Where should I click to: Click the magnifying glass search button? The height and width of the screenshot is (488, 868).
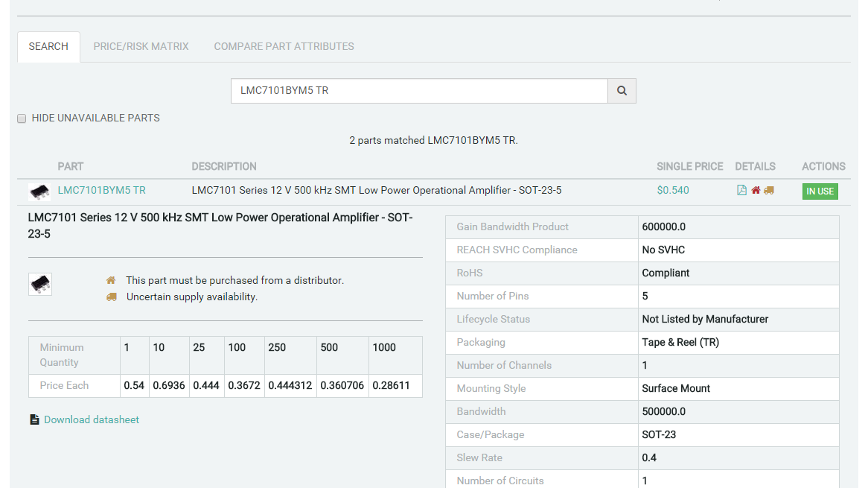622,91
